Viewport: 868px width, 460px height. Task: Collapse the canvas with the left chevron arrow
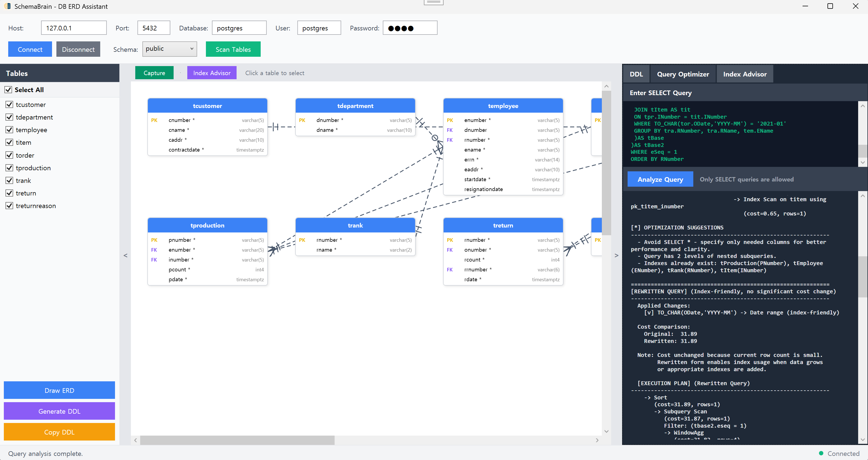tap(125, 255)
